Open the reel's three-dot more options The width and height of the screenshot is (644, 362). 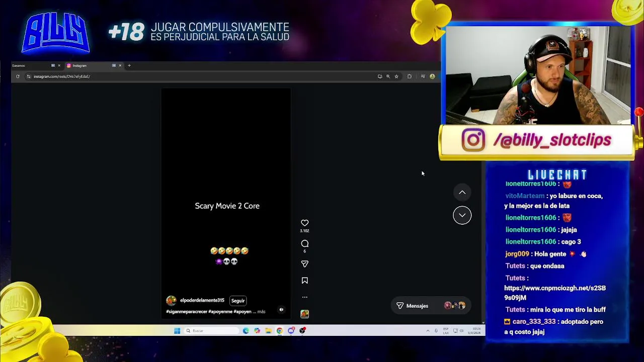pyautogui.click(x=304, y=297)
